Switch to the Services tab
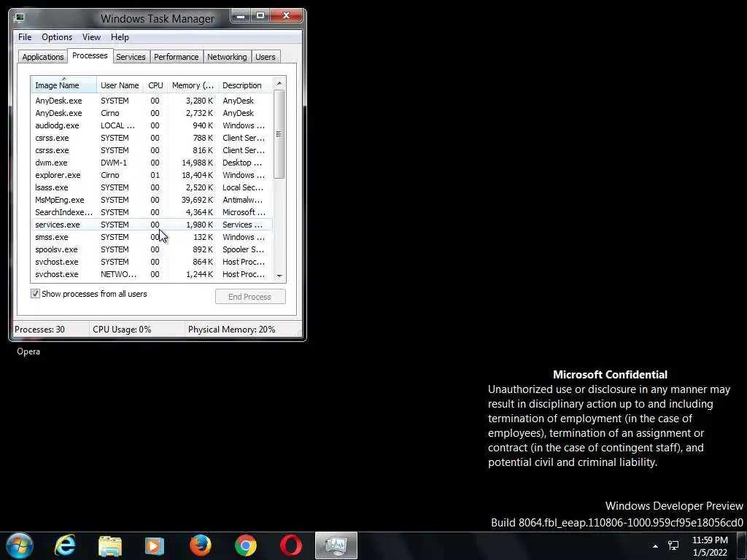The image size is (747, 560). 131,57
